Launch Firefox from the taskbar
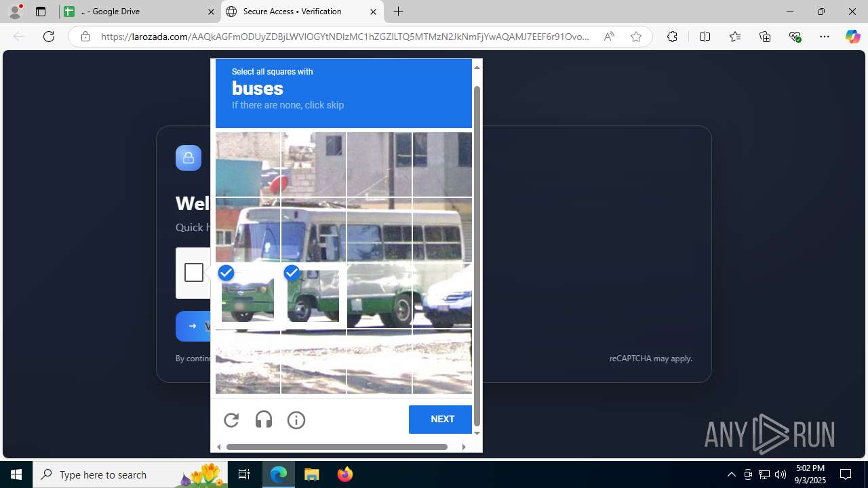The image size is (868, 488). point(345,474)
